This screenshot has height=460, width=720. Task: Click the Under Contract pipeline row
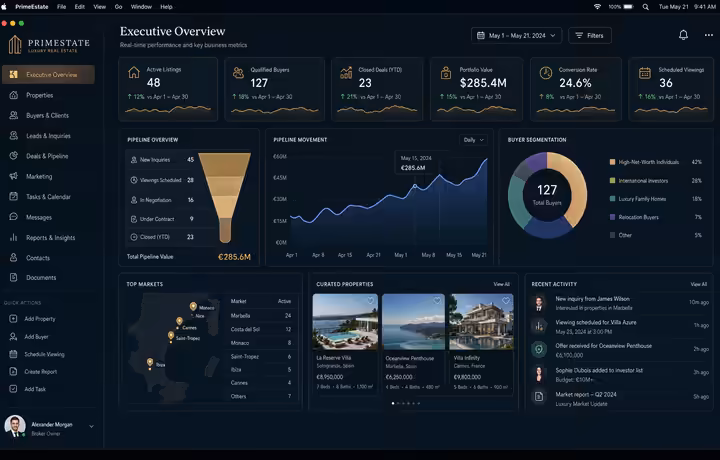tap(162, 219)
